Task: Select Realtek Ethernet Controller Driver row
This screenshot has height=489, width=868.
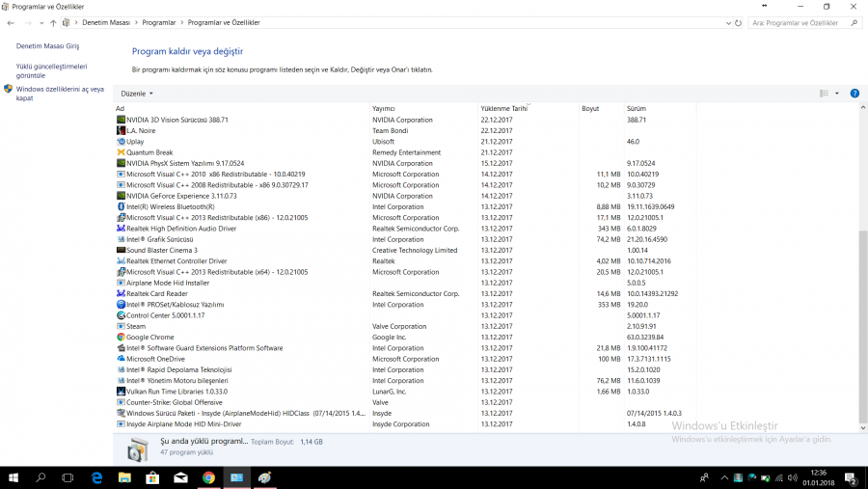Action: pos(405,261)
